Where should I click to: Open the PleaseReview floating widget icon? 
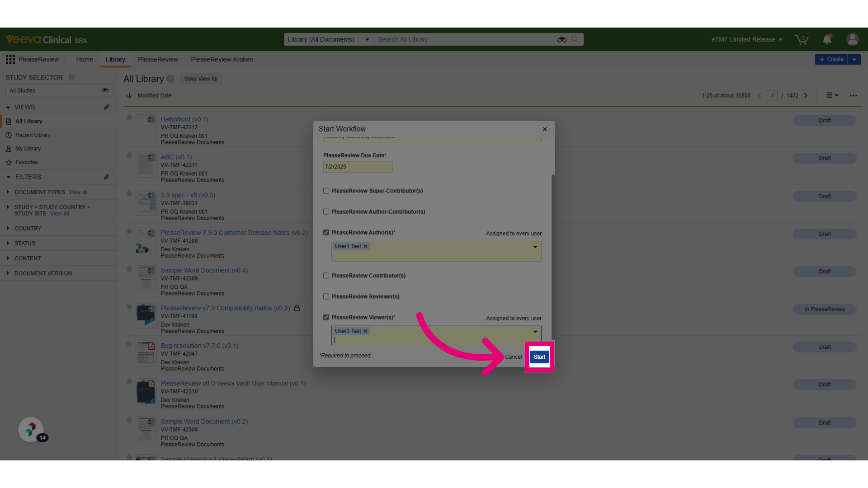(31, 429)
